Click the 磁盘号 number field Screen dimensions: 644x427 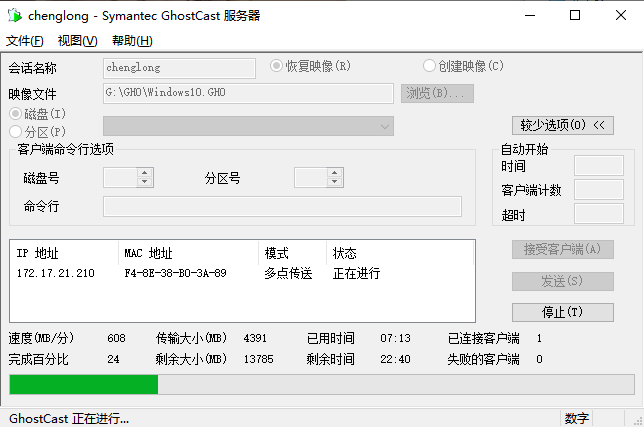click(x=120, y=177)
